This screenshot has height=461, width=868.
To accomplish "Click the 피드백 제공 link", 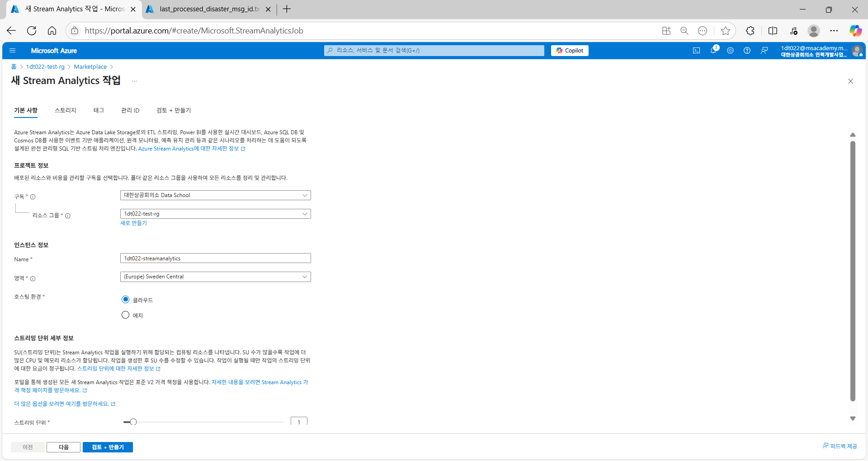I will tap(840, 446).
